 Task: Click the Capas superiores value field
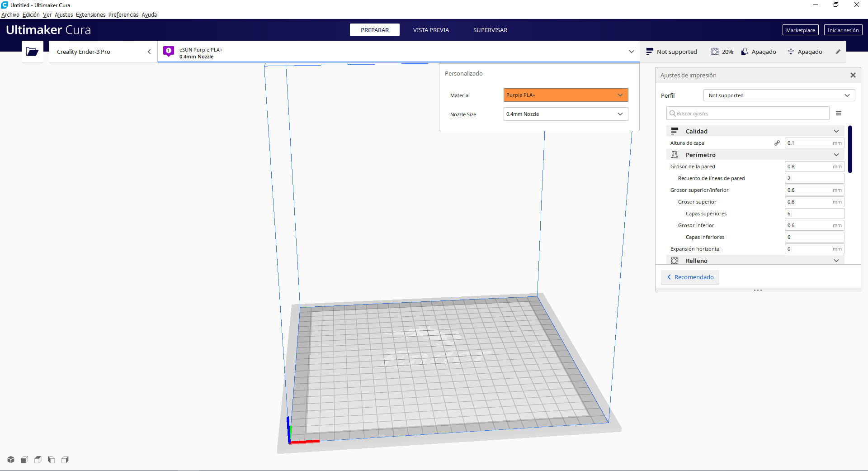815,214
